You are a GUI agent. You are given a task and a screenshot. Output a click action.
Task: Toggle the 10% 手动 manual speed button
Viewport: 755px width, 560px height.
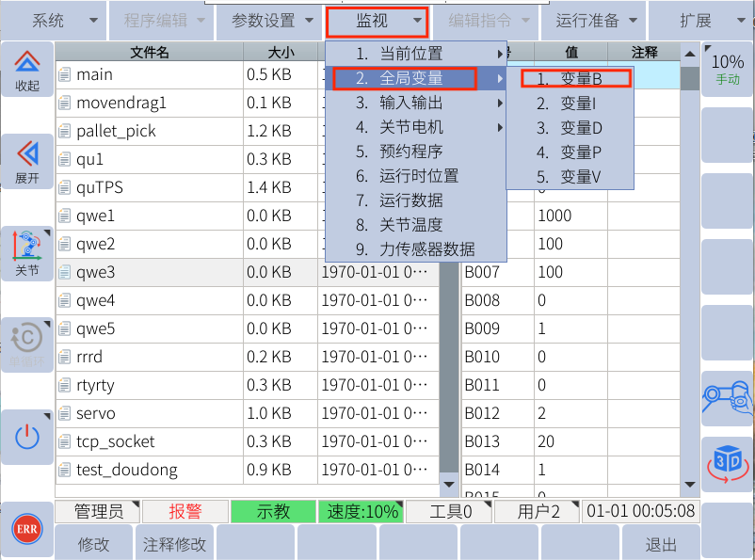pyautogui.click(x=728, y=69)
